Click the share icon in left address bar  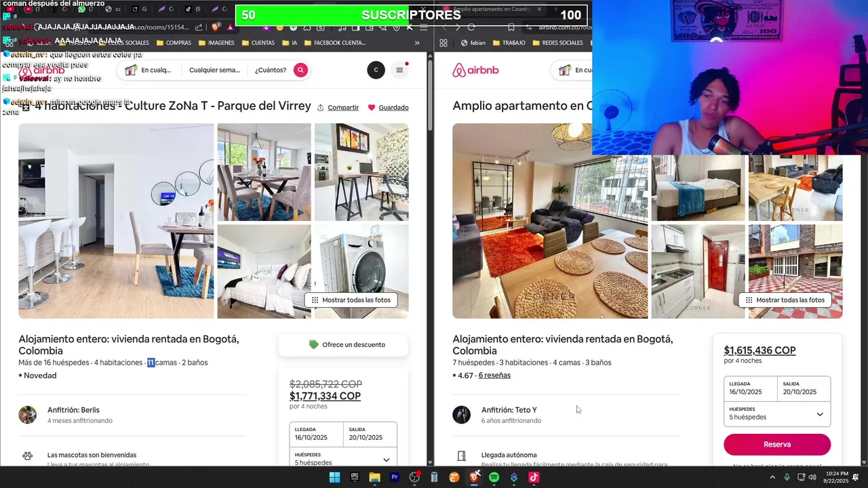click(199, 27)
